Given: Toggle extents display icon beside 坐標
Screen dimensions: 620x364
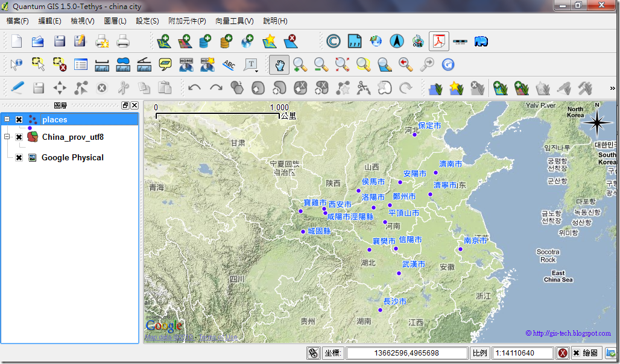Looking at the screenshot, I should pos(313,353).
